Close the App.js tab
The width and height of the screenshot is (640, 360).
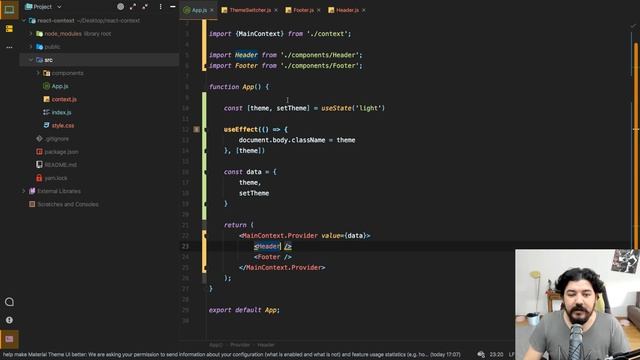point(212,10)
